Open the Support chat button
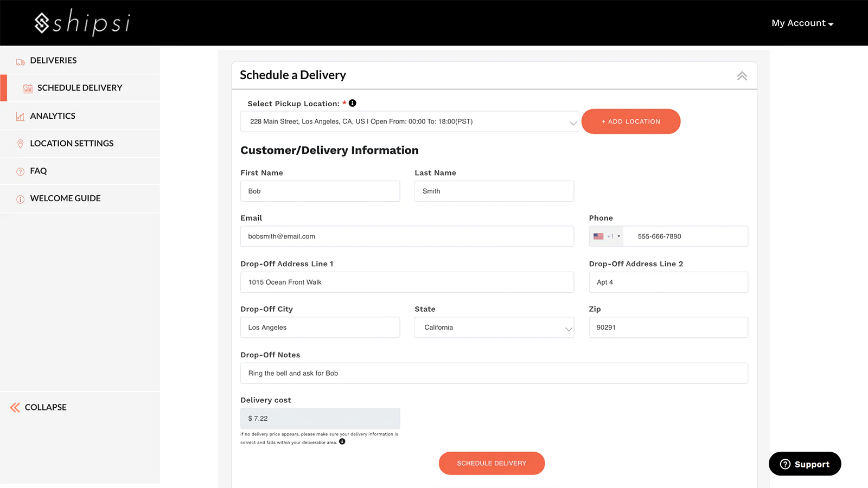The width and height of the screenshot is (868, 488). click(805, 464)
